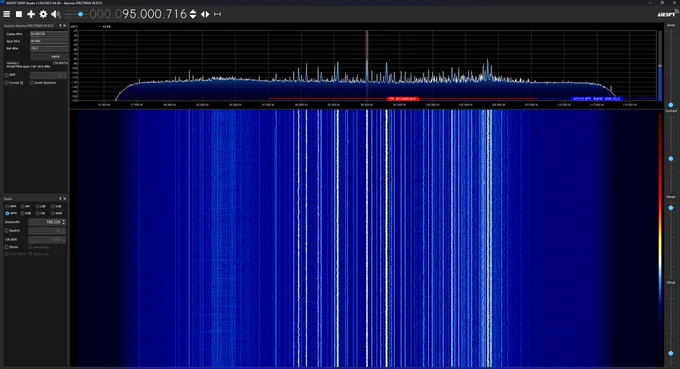
Task: Click the Shift value field
Action: (x=48, y=75)
